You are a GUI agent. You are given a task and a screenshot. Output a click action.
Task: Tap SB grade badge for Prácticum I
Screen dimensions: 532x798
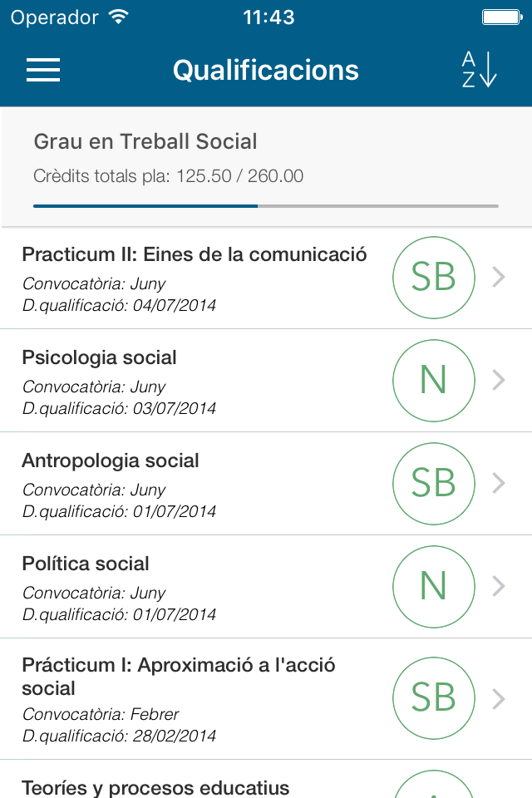tap(434, 698)
